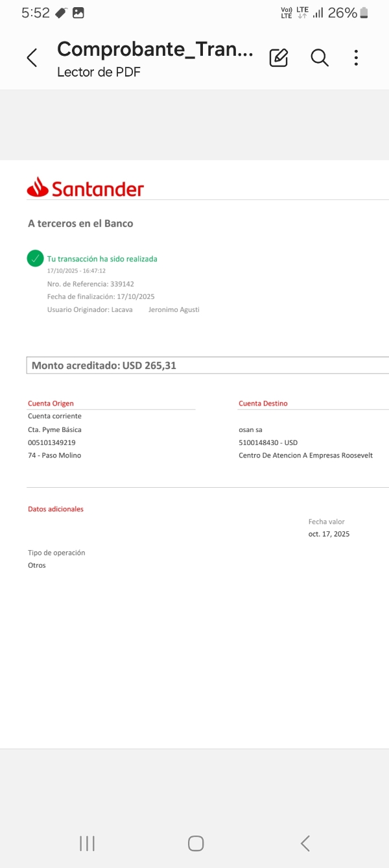Tap the image notification icon in status bar
Image resolution: width=389 pixels, height=868 pixels.
tap(78, 12)
